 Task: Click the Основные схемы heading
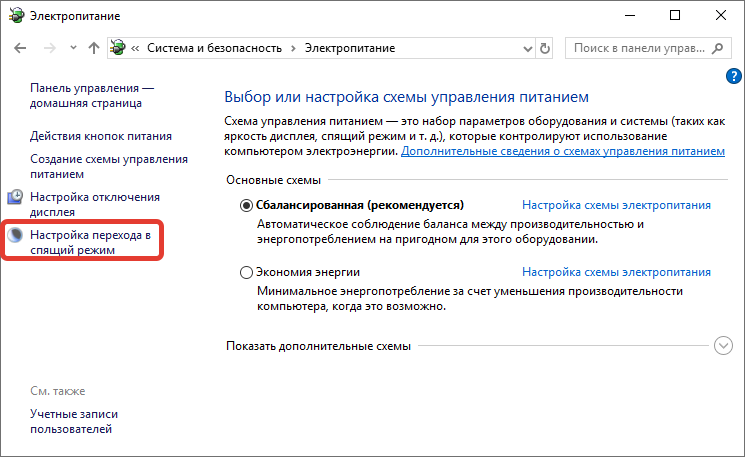click(x=273, y=180)
